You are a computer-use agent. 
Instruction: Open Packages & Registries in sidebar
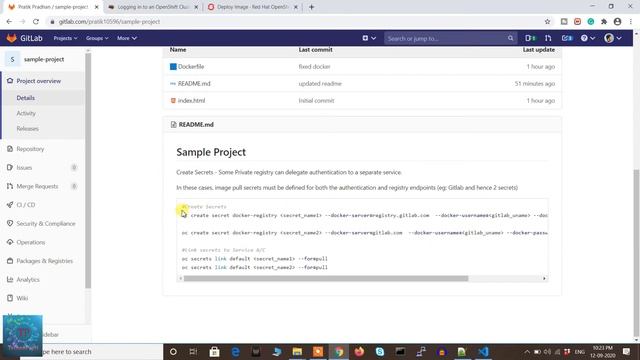44,261
